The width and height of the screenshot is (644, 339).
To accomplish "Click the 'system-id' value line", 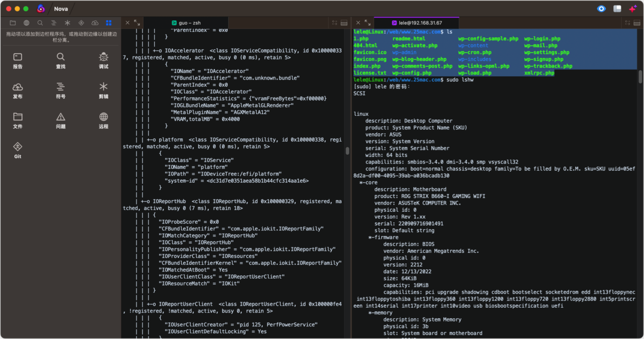I will (236, 181).
